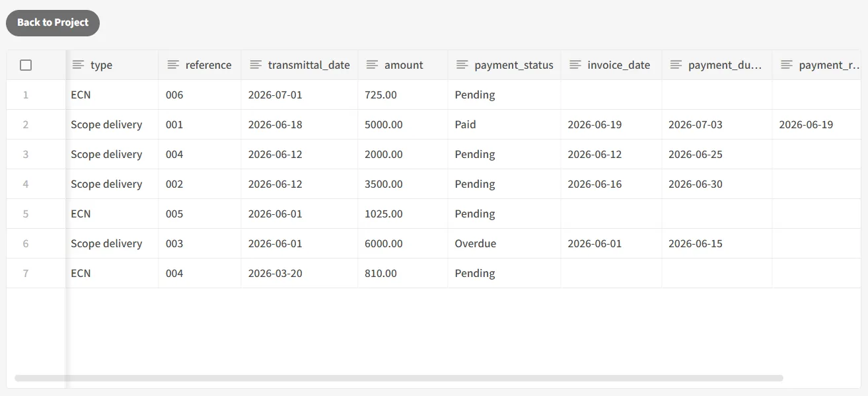Select row number 4

point(26,184)
